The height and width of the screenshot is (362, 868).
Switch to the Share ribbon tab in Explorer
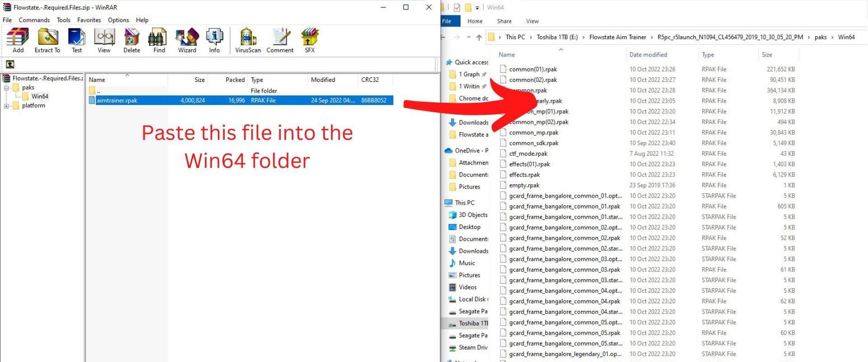click(504, 21)
